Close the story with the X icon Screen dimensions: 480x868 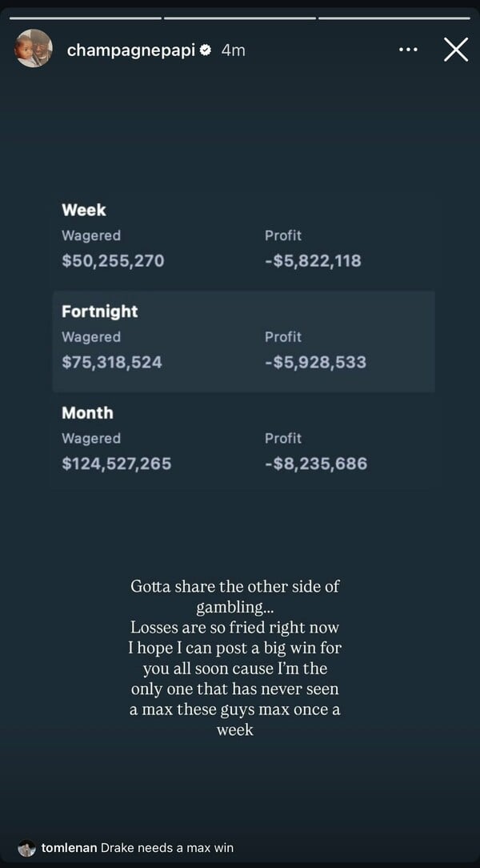click(x=456, y=50)
